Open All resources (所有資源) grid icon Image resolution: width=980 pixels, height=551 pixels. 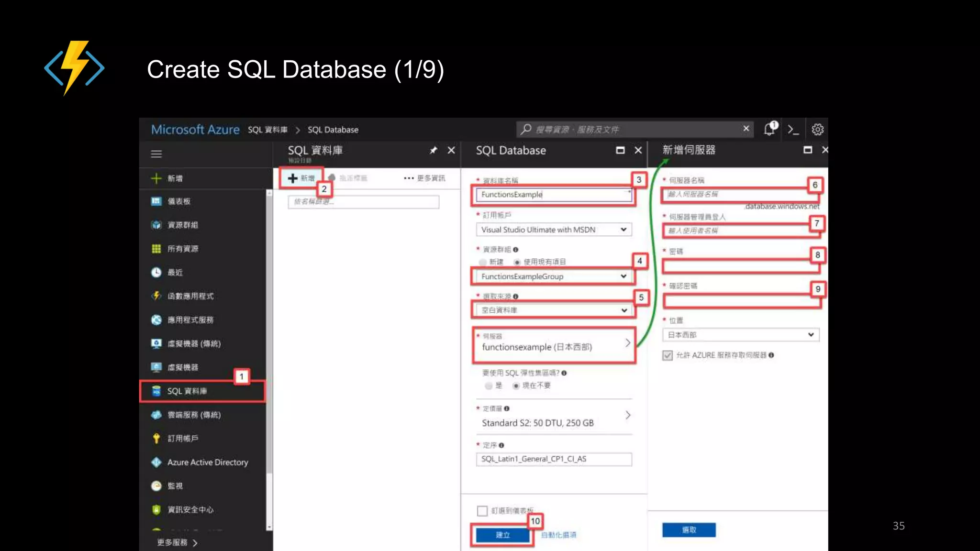pos(156,249)
